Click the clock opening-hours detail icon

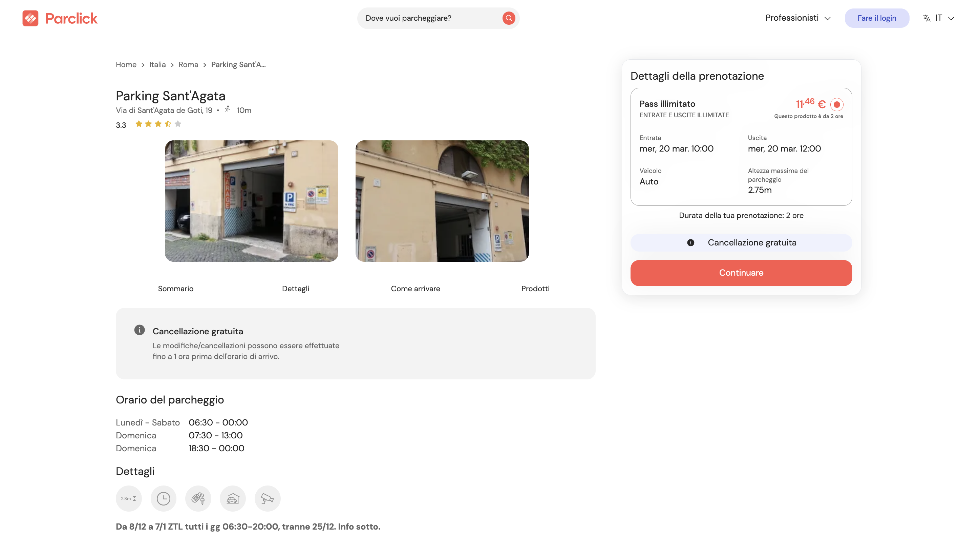pyautogui.click(x=163, y=498)
